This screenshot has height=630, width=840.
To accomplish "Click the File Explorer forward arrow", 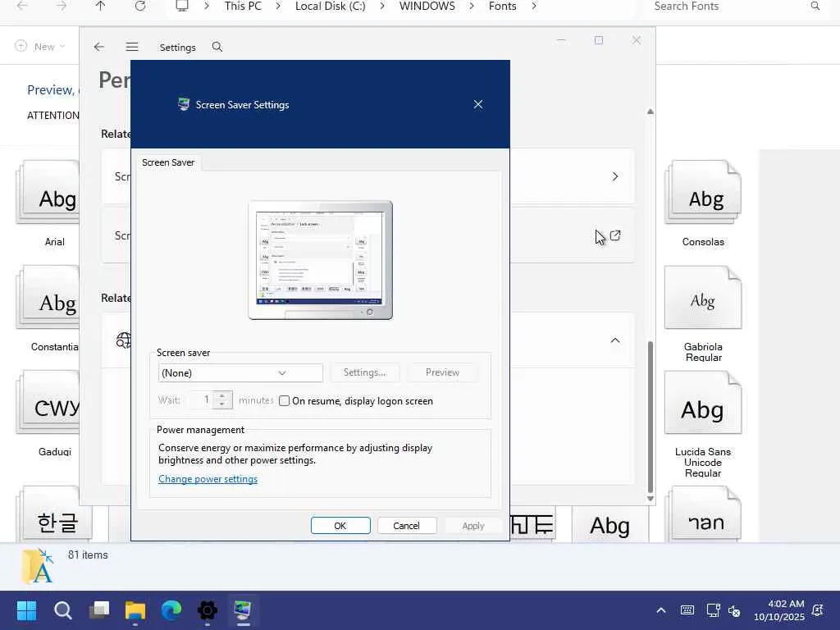I will 62,7.
